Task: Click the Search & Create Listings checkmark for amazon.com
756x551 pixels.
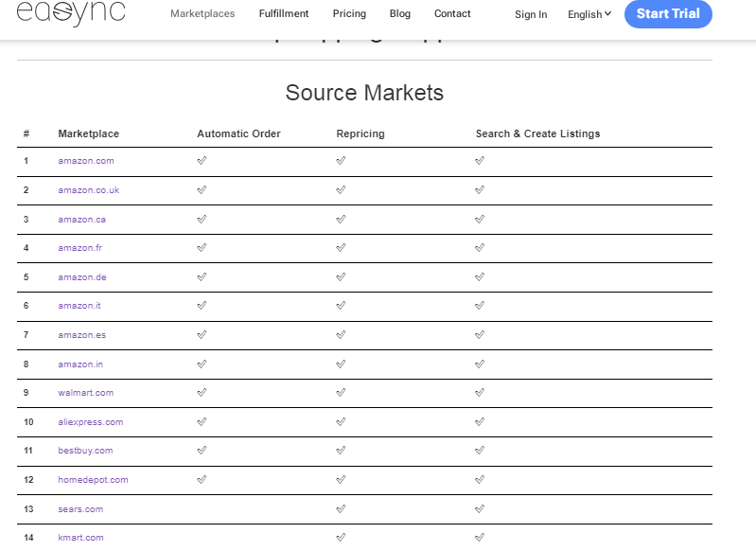Action: 480,160
